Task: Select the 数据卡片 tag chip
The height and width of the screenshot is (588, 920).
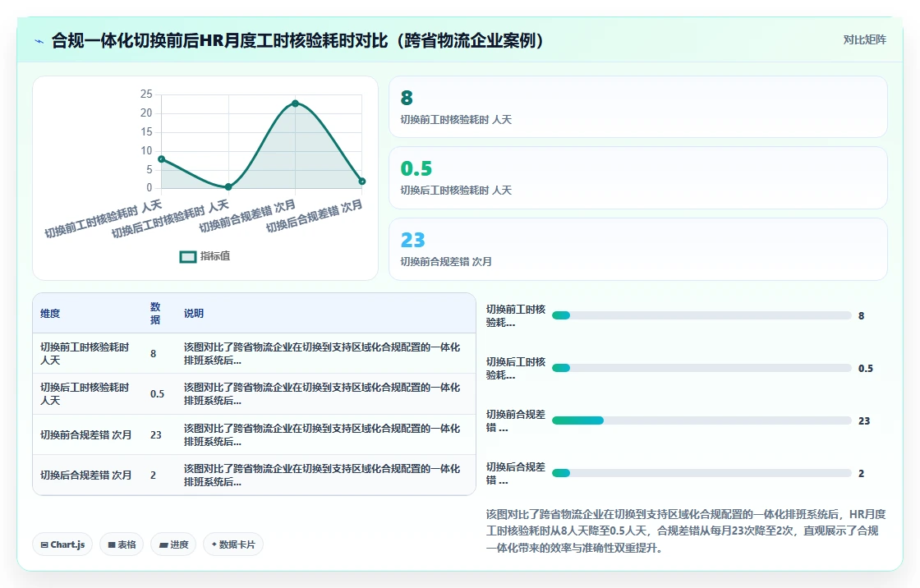Action: pos(233,544)
